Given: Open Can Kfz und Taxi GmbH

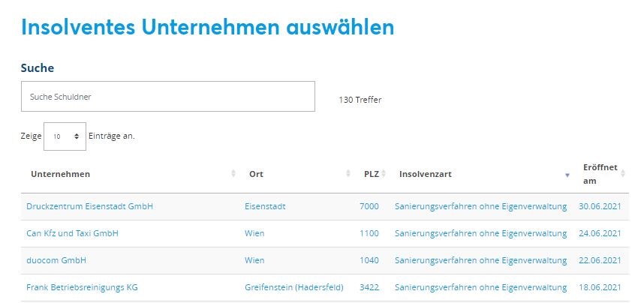Looking at the screenshot, I should pyautogui.click(x=72, y=233).
